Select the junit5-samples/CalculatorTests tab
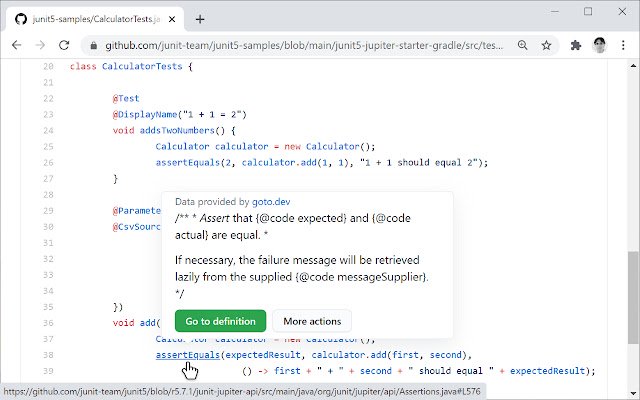This screenshot has height=400, width=640. point(95,19)
